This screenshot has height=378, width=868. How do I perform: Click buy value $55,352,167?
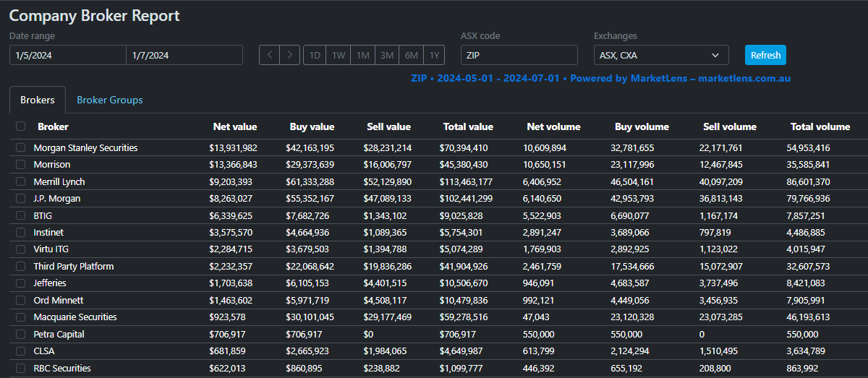(x=310, y=199)
